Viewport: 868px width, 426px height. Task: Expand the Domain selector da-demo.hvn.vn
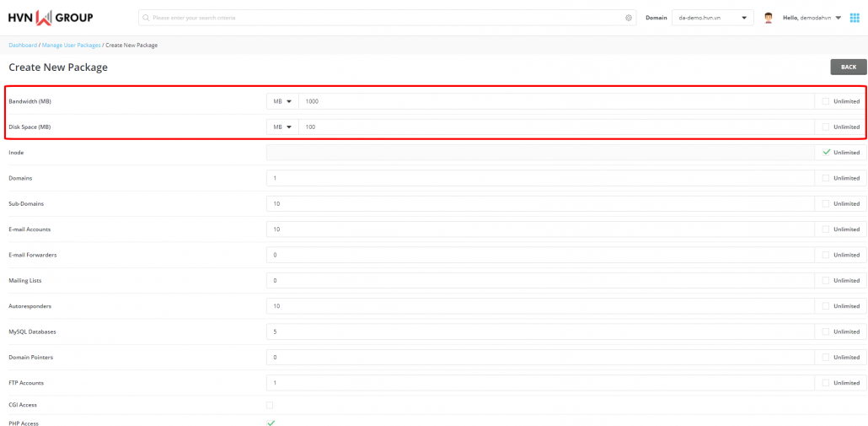(x=712, y=18)
